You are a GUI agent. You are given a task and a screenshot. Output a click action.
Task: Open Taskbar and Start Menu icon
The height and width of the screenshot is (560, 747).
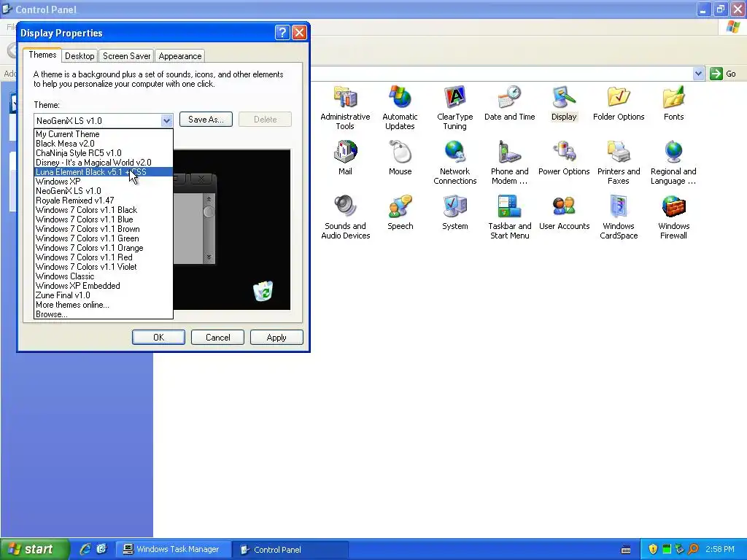[509, 206]
